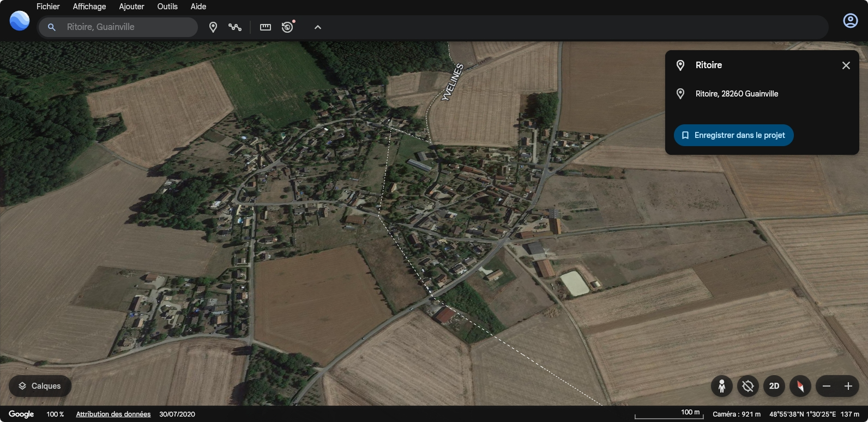
Task: Open the measure distance ruler tool
Action: point(266,27)
